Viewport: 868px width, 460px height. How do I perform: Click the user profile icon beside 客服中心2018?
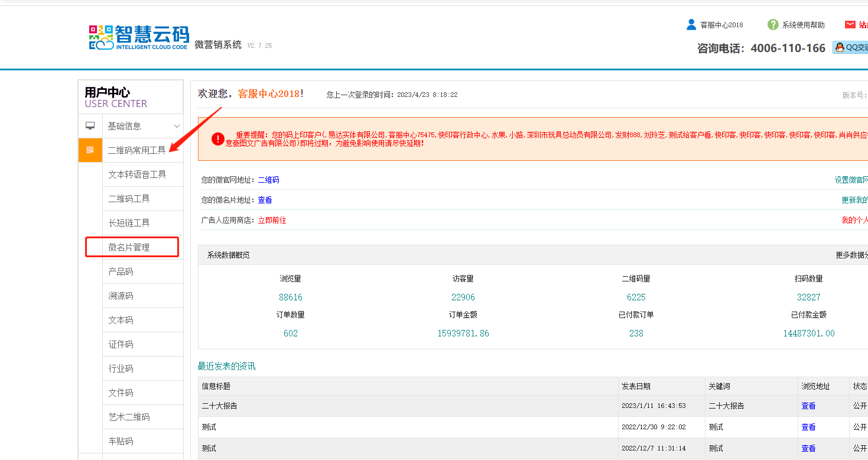pos(691,25)
